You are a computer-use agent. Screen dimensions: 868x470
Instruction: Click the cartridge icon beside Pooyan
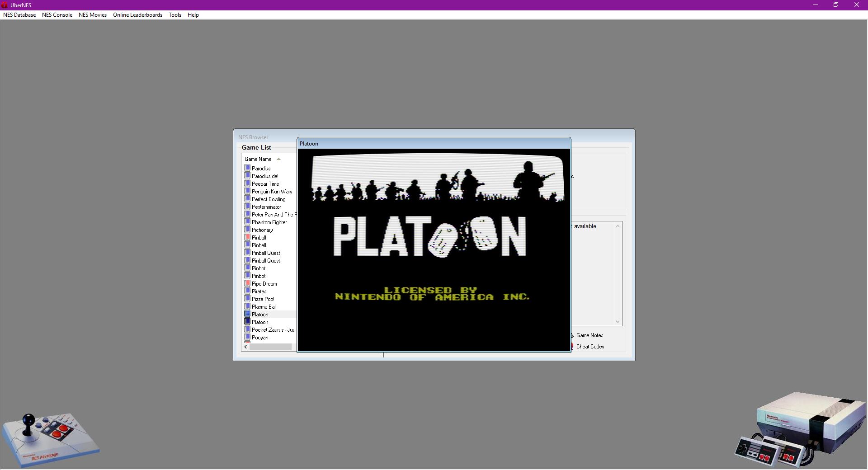tap(247, 337)
